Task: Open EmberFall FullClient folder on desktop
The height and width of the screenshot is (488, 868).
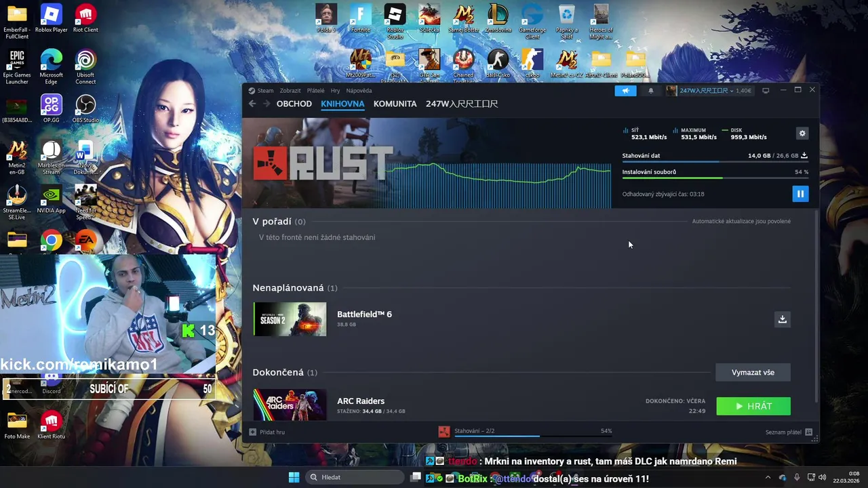Action: pyautogui.click(x=17, y=22)
